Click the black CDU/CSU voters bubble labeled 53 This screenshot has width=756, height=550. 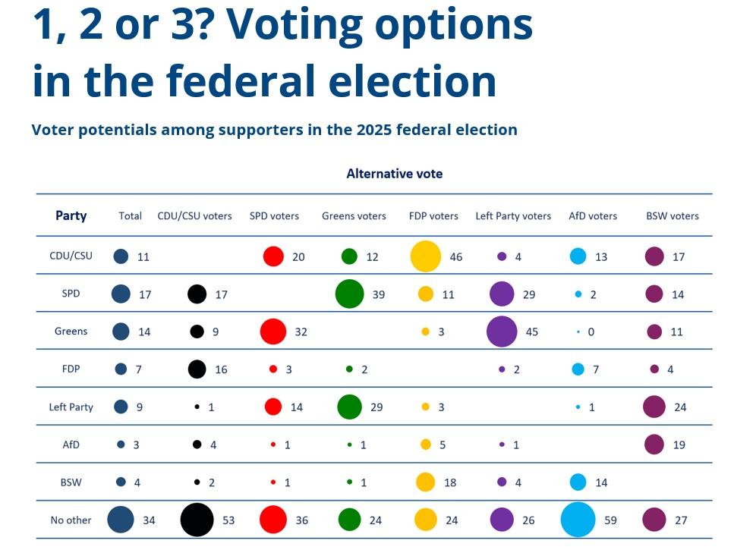(x=197, y=520)
